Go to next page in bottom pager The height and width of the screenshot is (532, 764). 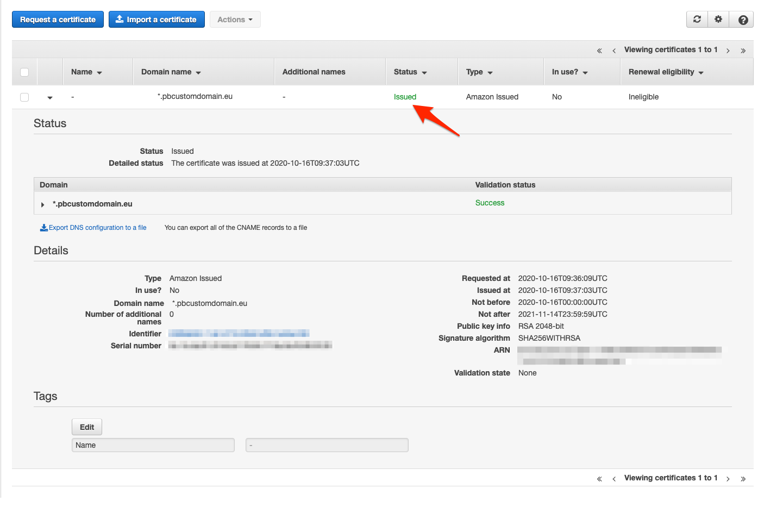coord(728,479)
